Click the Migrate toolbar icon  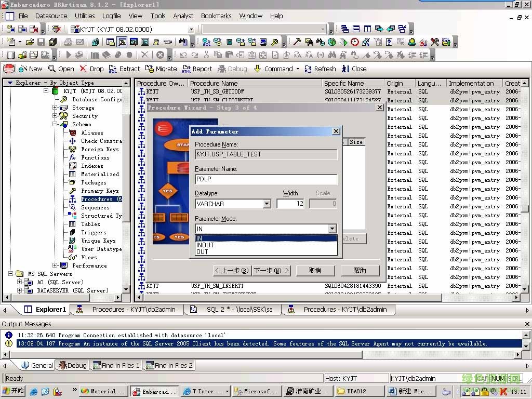click(x=149, y=69)
